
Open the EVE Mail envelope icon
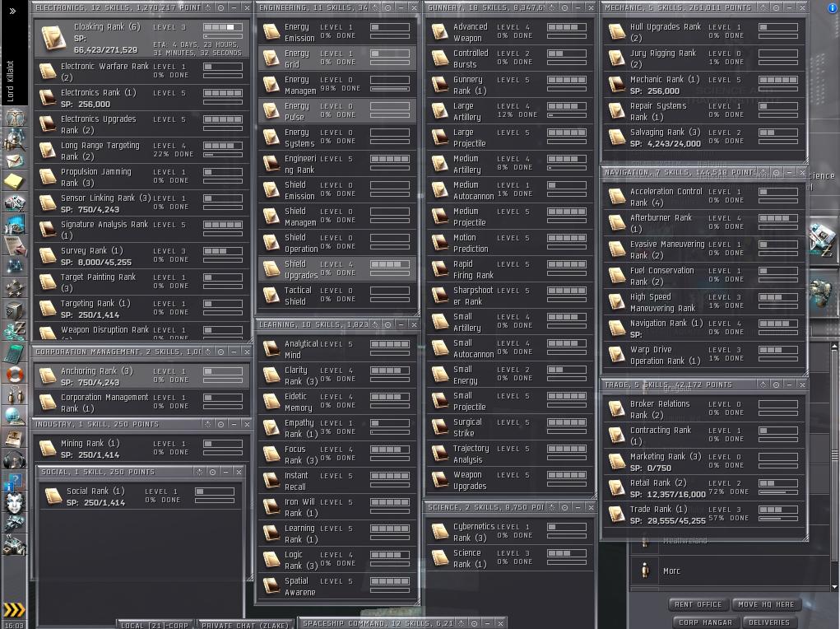[x=15, y=161]
